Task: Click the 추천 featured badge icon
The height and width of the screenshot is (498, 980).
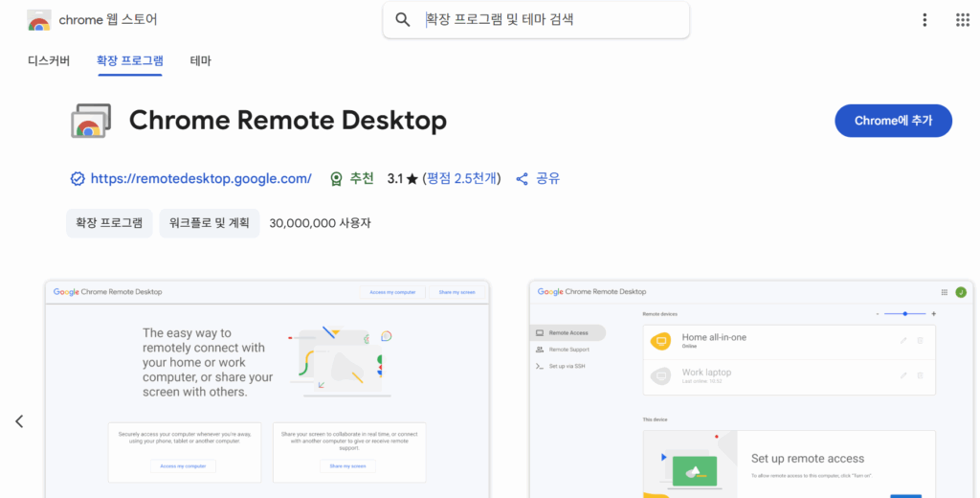Action: [x=336, y=179]
